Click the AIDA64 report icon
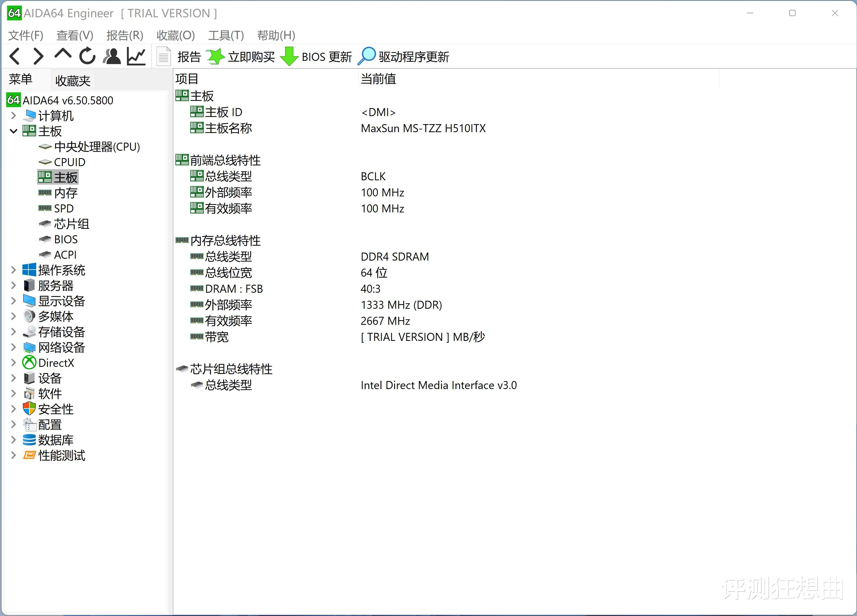This screenshot has width=857, height=616. click(x=164, y=57)
